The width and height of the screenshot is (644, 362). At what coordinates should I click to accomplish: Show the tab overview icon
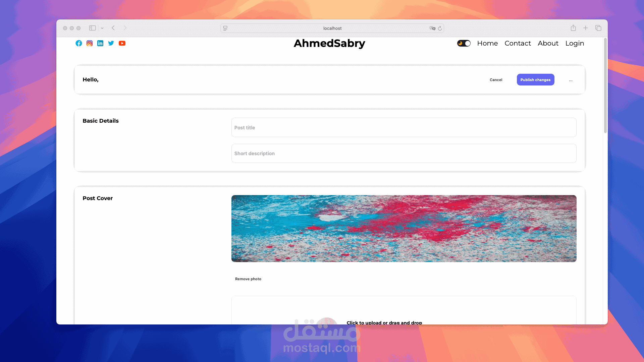tap(598, 28)
